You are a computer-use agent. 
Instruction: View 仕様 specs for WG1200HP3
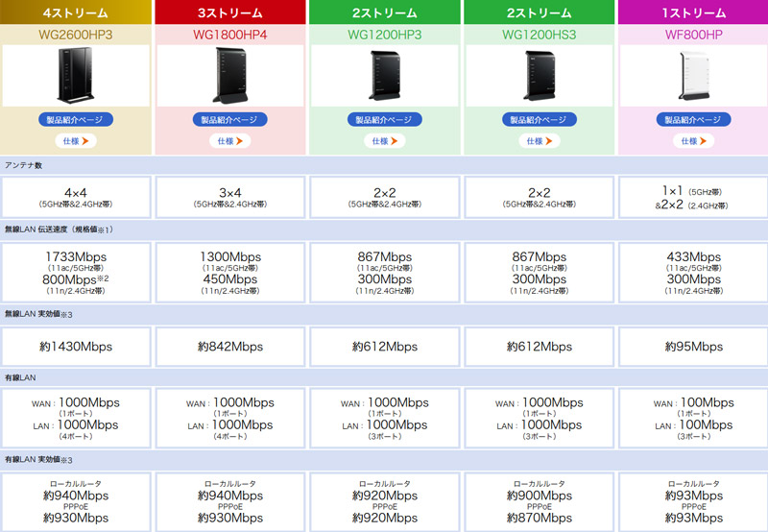(x=385, y=141)
